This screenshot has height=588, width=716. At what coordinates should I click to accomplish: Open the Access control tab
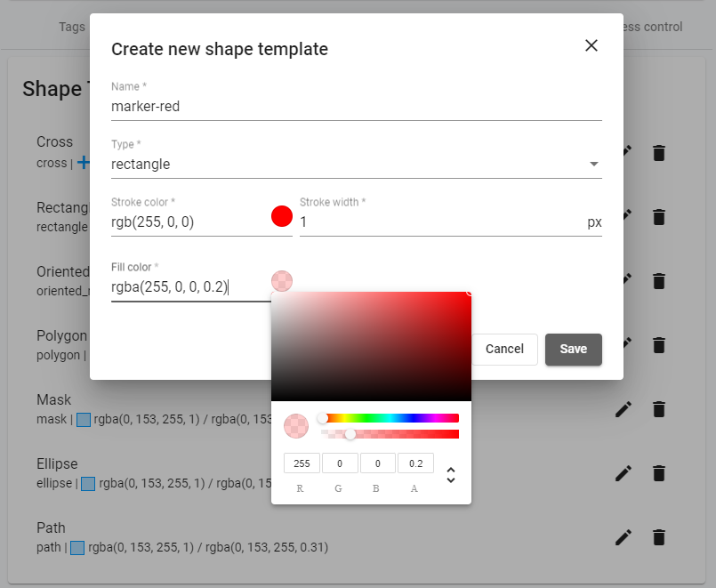click(651, 27)
